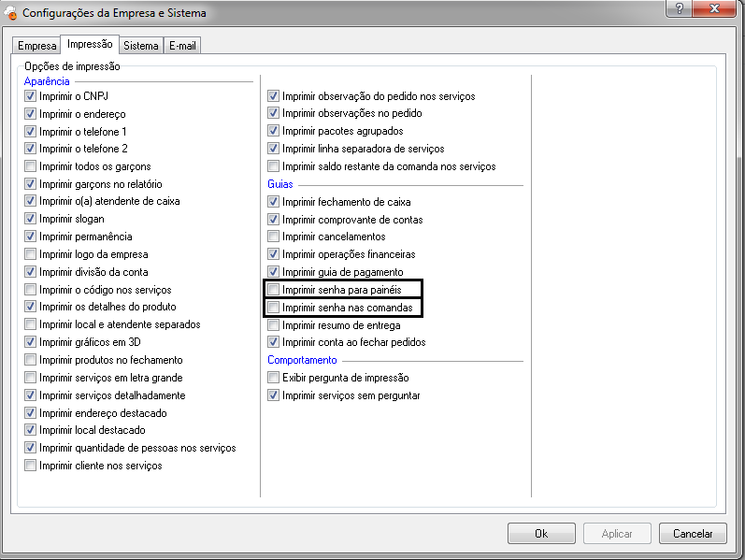The height and width of the screenshot is (560, 745).
Task: Check Imprimir senha para painéis
Action: (274, 290)
